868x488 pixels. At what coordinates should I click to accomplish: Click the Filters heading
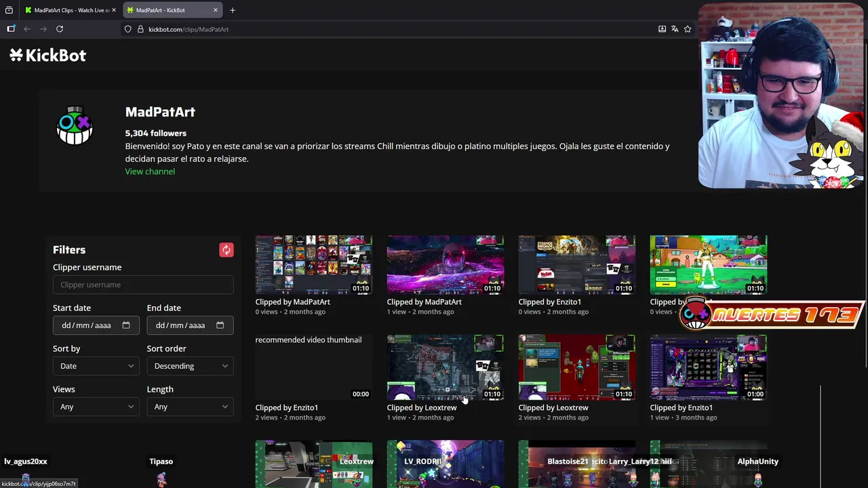click(x=69, y=250)
